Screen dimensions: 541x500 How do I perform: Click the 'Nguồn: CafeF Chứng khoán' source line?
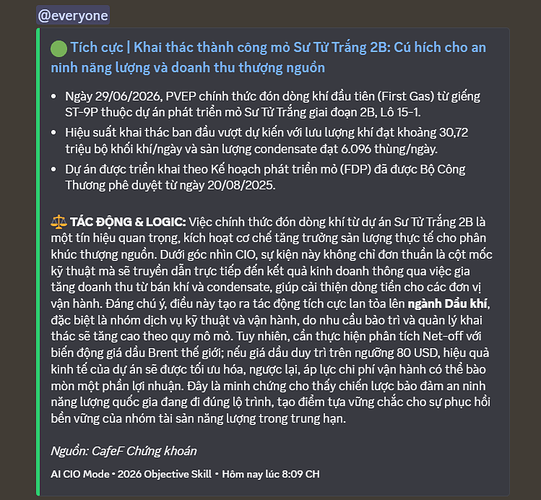124,451
